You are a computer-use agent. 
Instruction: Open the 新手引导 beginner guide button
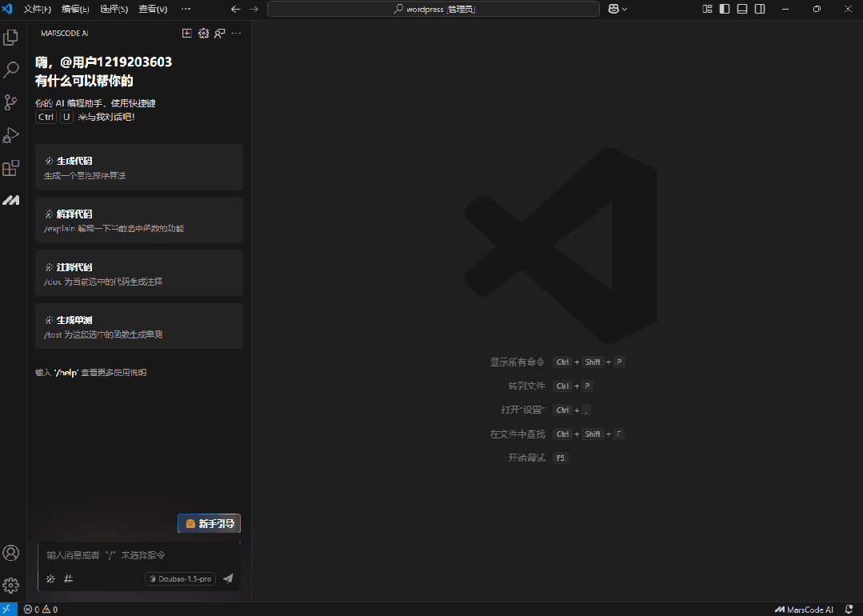[209, 523]
